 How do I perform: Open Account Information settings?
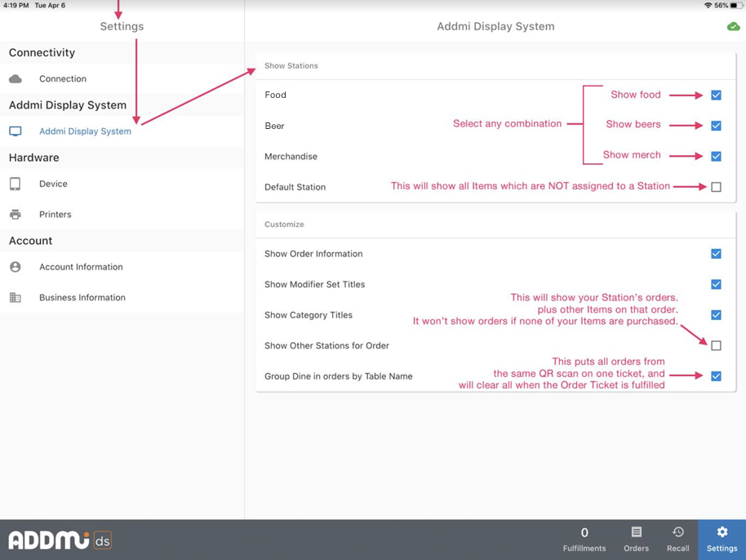(x=122, y=267)
